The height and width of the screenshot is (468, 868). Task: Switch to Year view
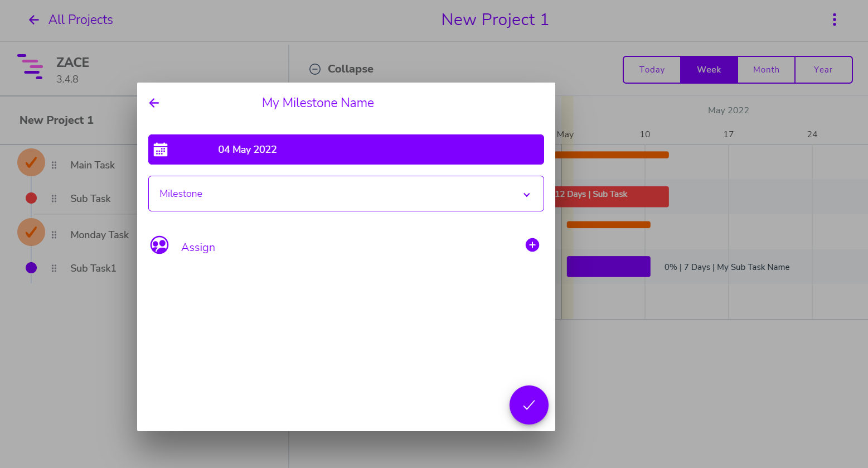pos(823,70)
